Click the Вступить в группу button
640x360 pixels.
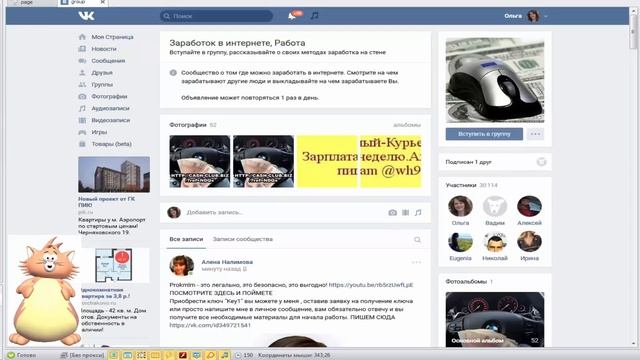point(484,134)
